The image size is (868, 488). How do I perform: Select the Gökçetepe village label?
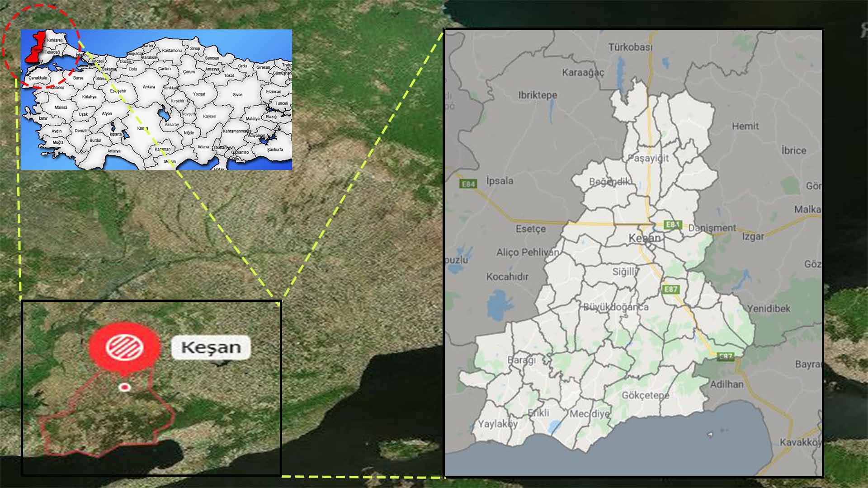point(645,395)
